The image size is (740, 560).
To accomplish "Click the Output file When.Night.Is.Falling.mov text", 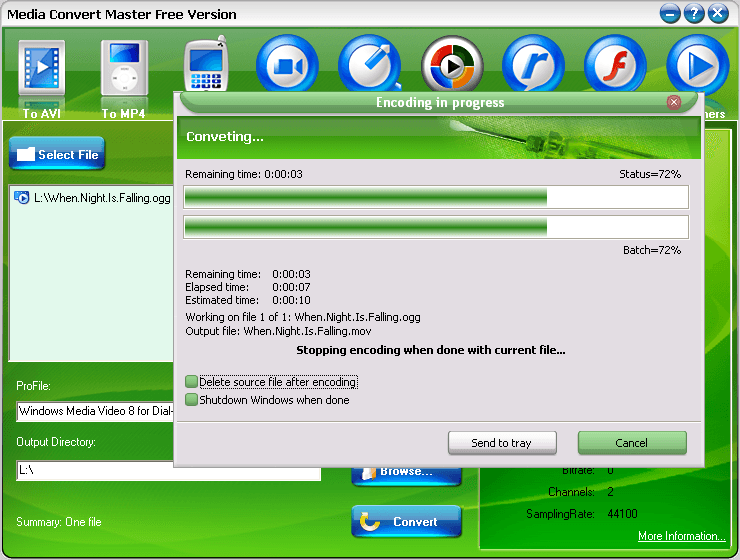I will pos(278,331).
